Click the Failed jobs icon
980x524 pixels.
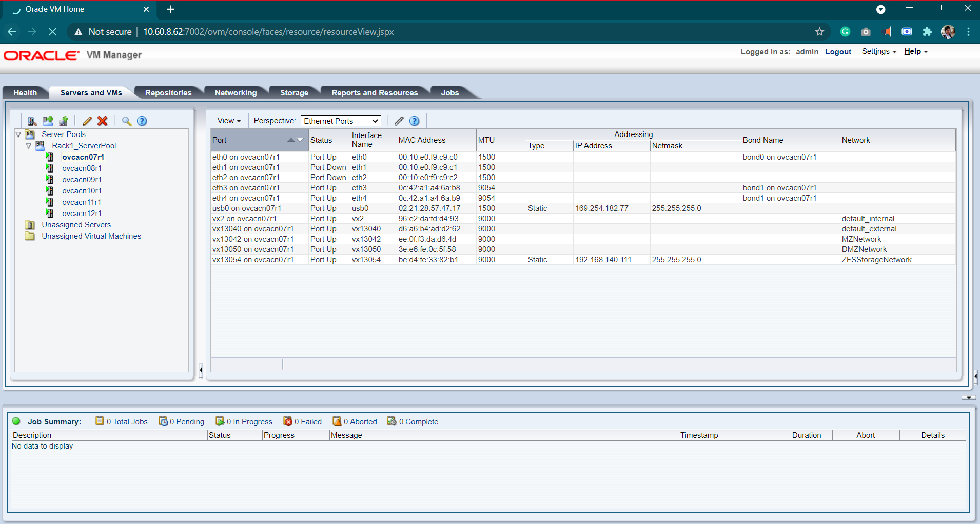288,421
